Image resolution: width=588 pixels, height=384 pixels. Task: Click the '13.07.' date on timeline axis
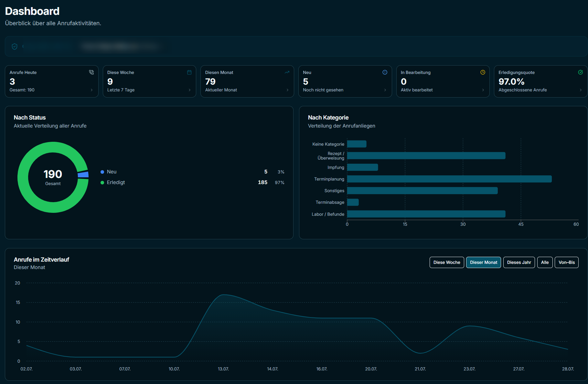[223, 369]
